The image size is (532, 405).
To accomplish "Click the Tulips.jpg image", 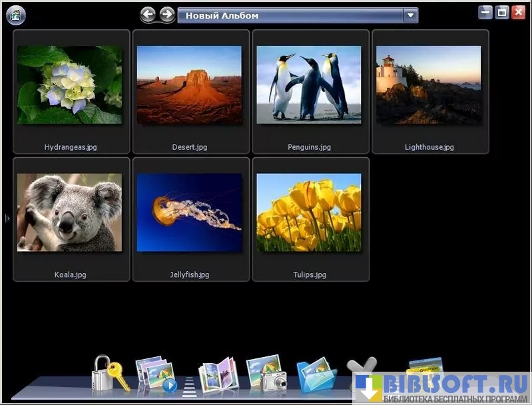I will 309,212.
